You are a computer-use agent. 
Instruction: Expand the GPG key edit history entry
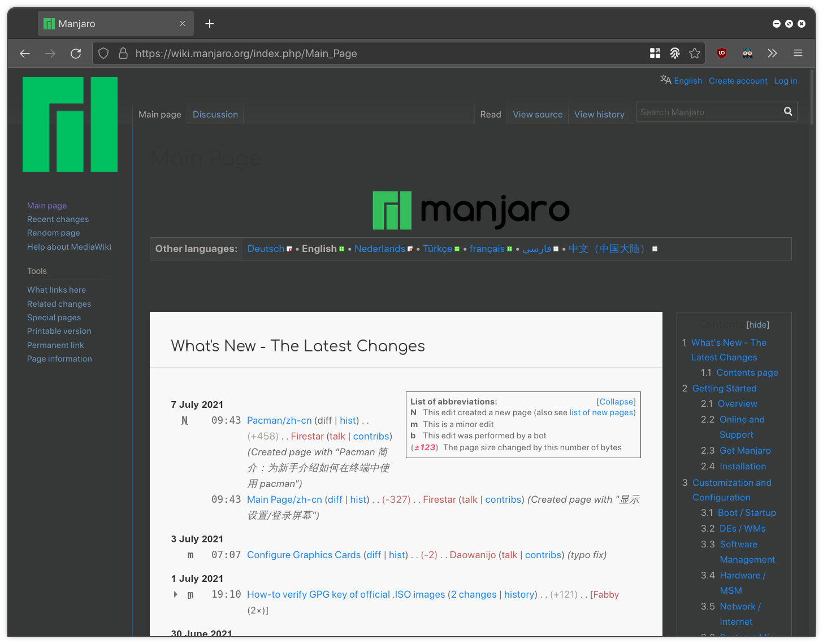[175, 594]
